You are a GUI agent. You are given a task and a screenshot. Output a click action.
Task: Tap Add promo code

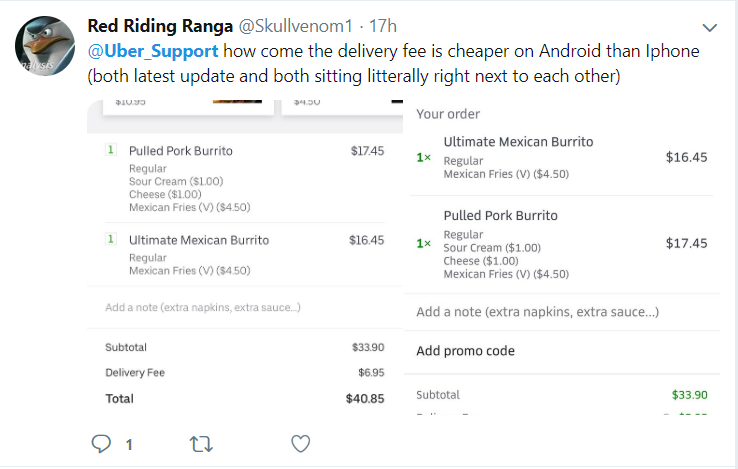click(466, 351)
